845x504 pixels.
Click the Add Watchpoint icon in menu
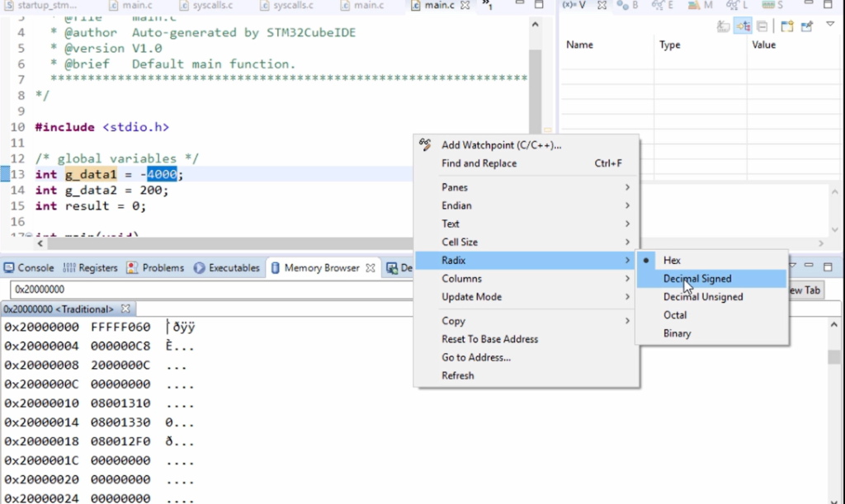point(425,144)
